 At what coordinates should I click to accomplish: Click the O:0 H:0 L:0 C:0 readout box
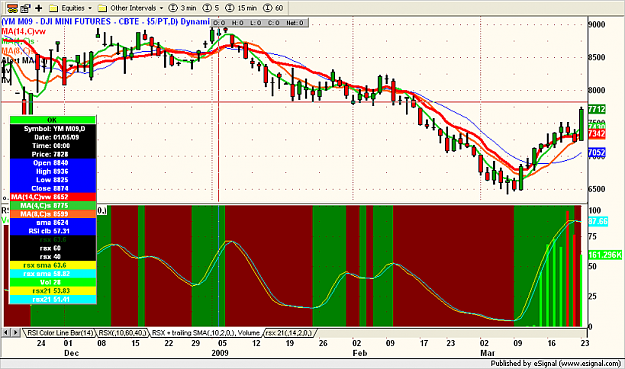coord(259,23)
